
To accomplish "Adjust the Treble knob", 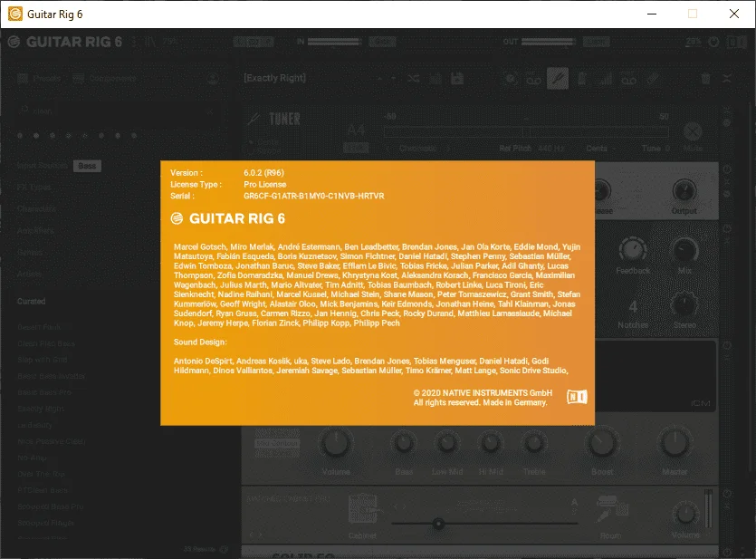I will point(534,443).
